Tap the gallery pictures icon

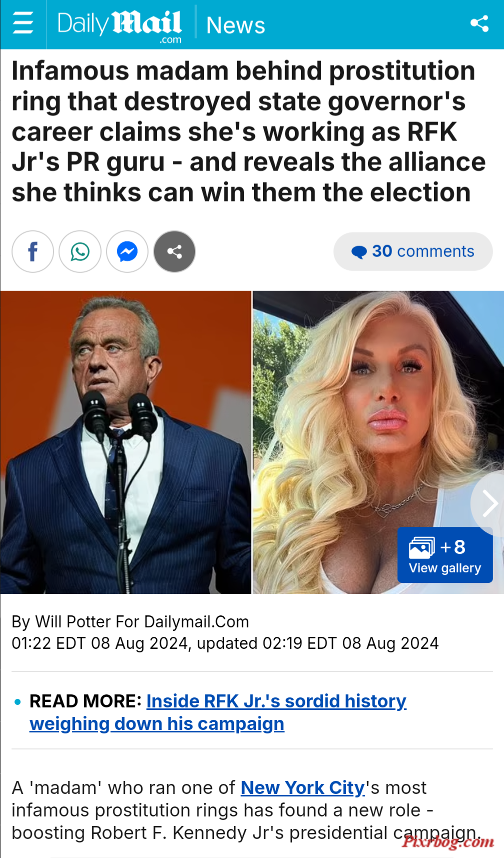(421, 548)
